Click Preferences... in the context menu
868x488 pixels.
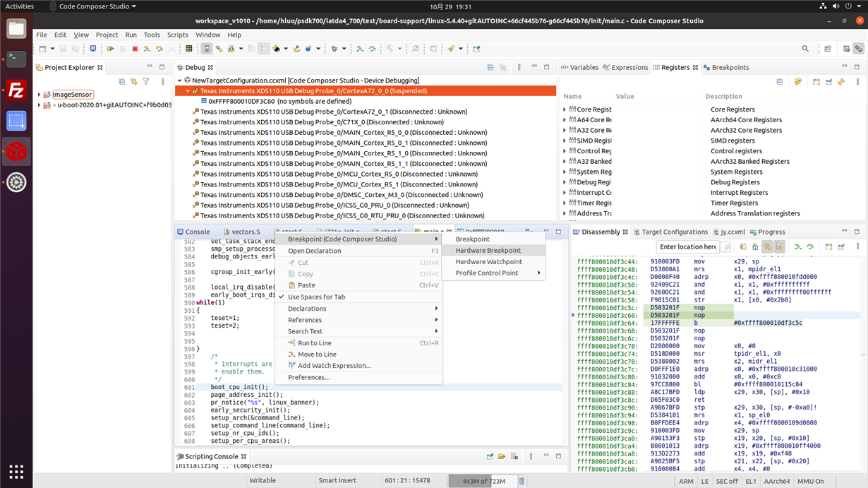coord(308,377)
